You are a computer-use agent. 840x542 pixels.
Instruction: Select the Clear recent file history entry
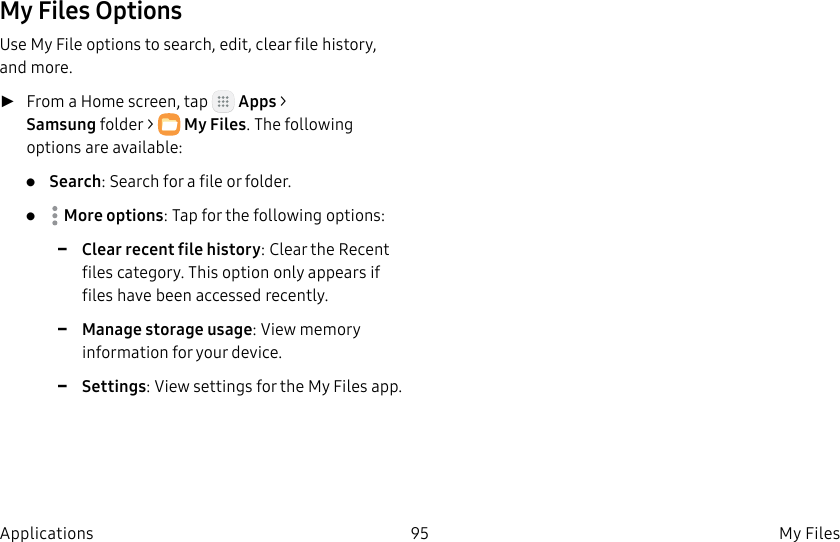(x=171, y=250)
